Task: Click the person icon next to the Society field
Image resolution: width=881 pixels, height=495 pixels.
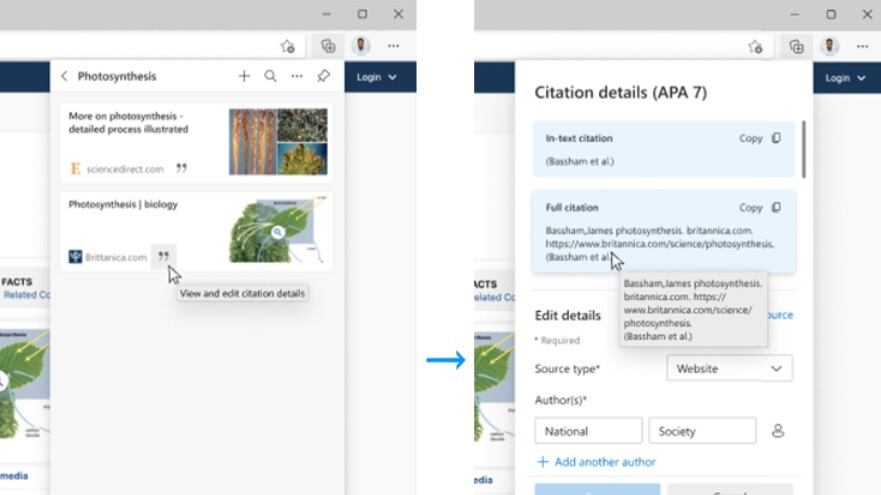Action: click(777, 431)
